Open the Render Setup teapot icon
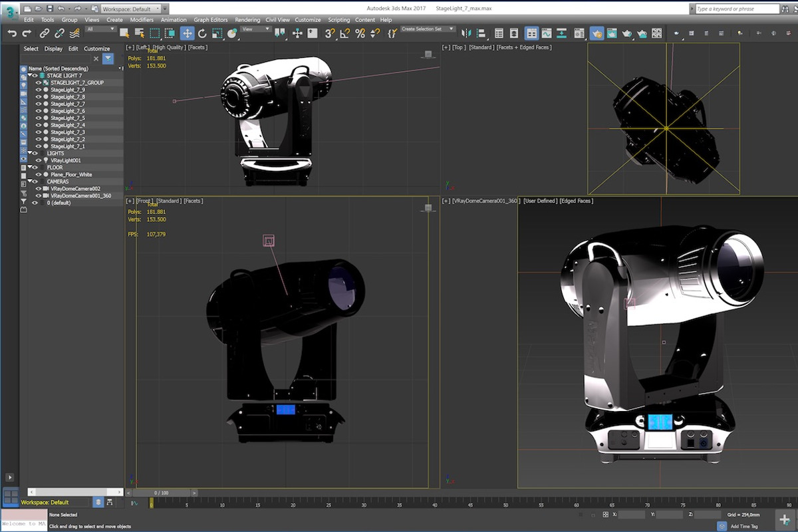This screenshot has width=798, height=532. tap(597, 33)
